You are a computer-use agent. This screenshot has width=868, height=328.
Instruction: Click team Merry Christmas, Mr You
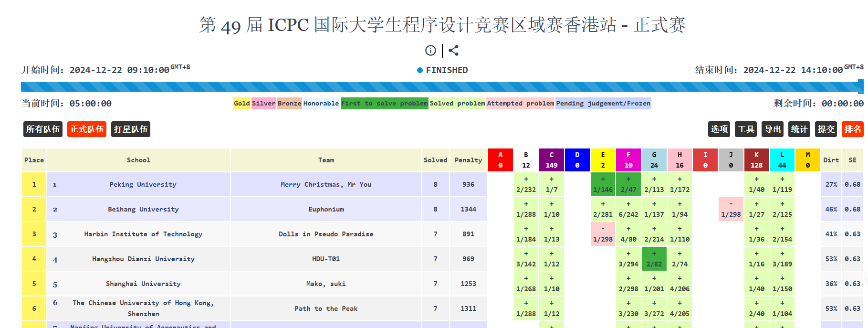[326, 184]
